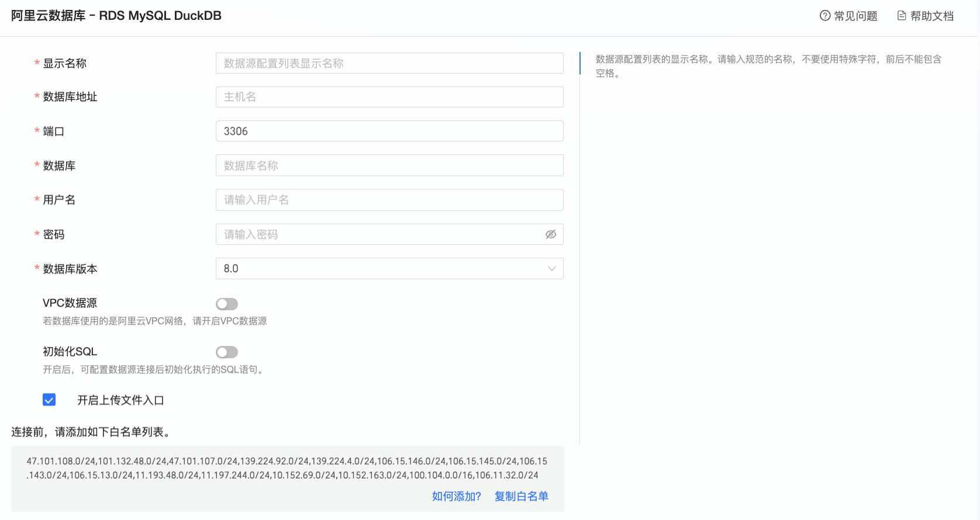Click the 显示名称 field label
Image resolution: width=980 pixels, height=520 pixels.
[x=65, y=63]
